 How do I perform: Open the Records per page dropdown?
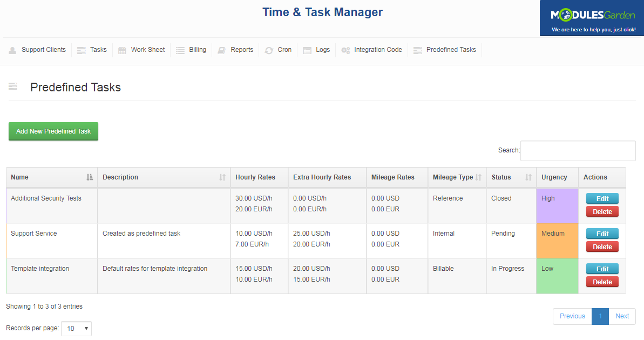click(76, 328)
